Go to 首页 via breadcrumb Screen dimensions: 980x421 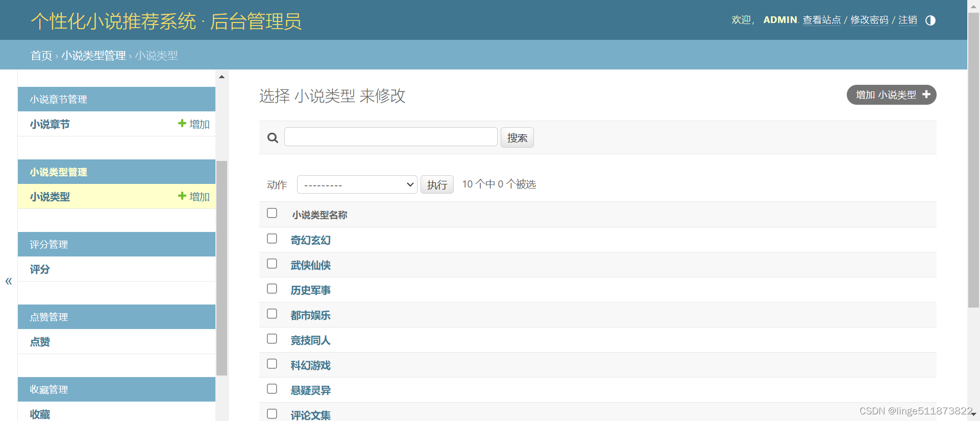(41, 55)
